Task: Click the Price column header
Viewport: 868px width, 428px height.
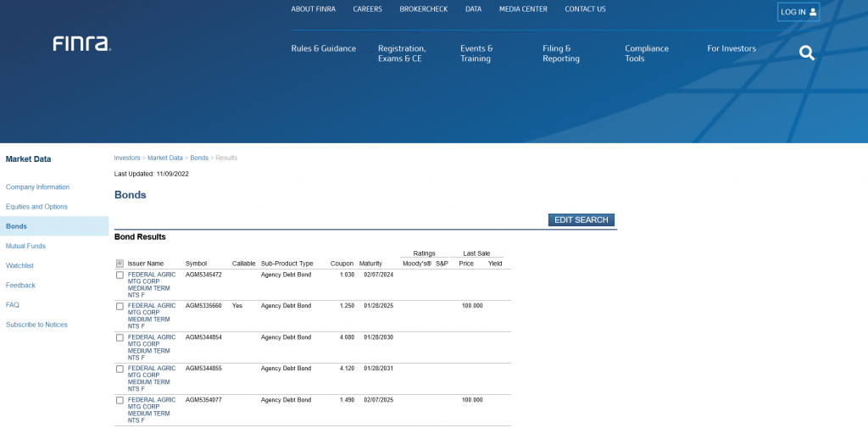Action: click(x=466, y=264)
